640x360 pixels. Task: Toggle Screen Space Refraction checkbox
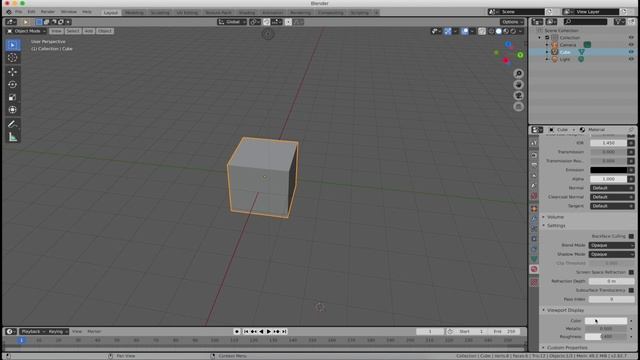tap(631, 272)
